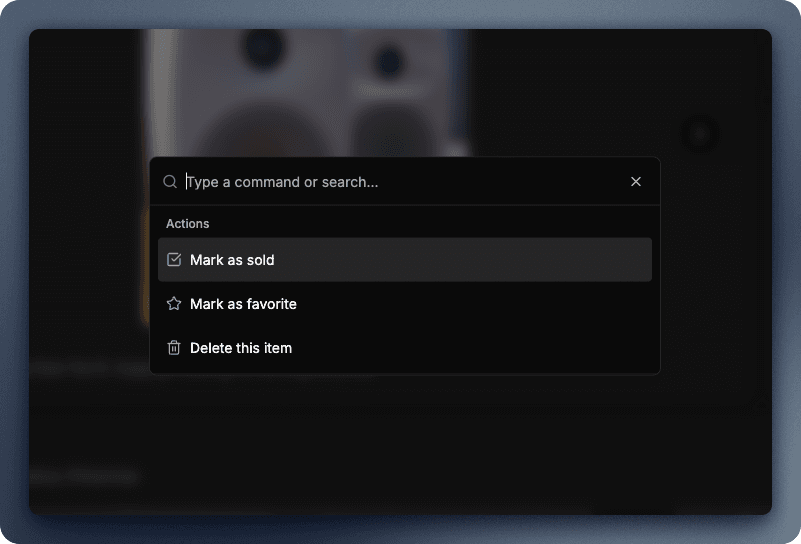The width and height of the screenshot is (801, 544).
Task: Click the star icon for favorites
Action: (174, 304)
